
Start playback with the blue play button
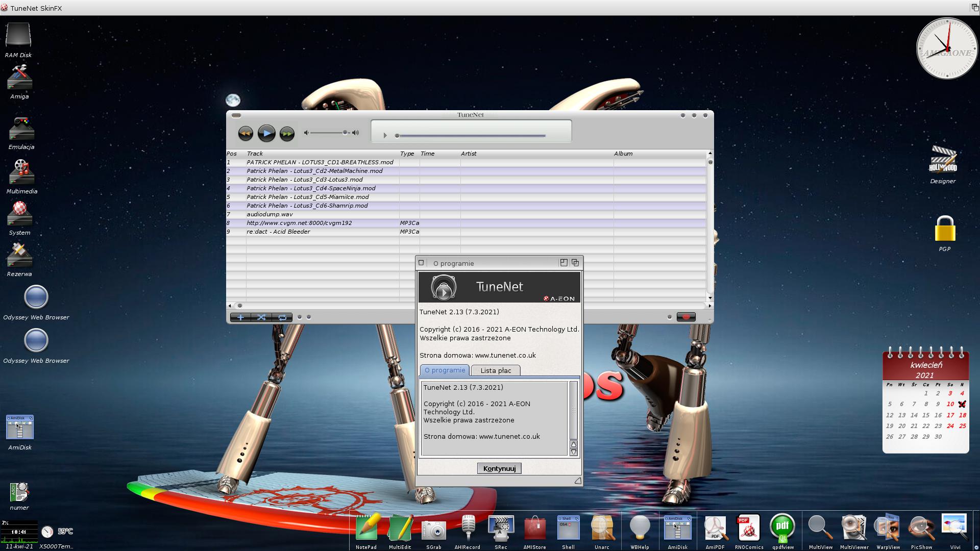266,133
